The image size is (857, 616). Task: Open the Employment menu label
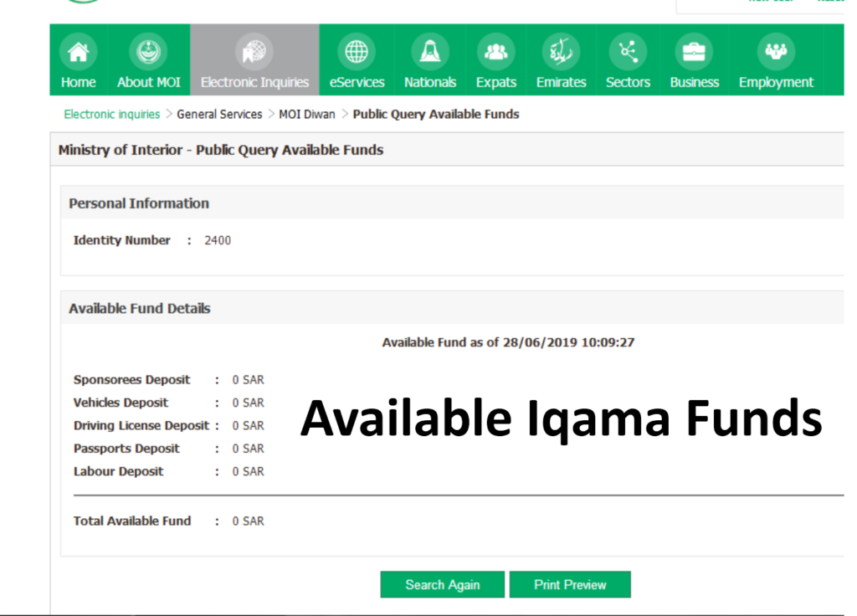tap(776, 82)
